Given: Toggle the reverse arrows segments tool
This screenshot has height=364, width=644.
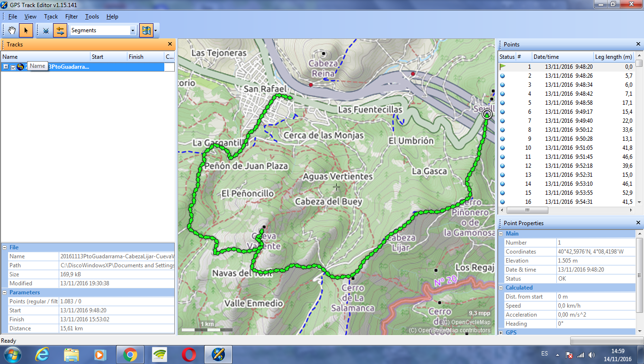Looking at the screenshot, I should 60,30.
